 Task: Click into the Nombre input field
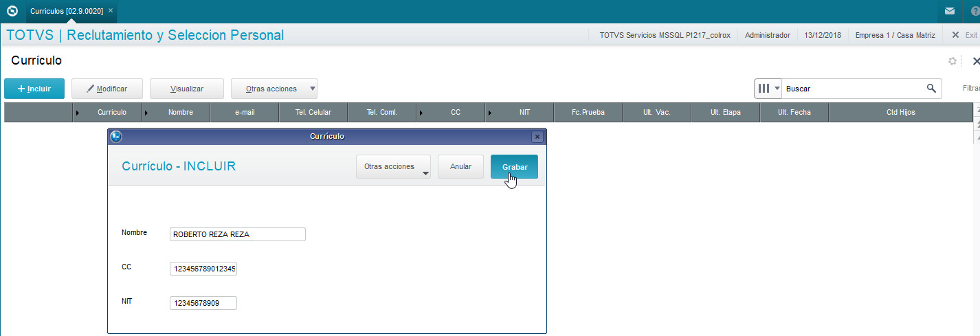(x=237, y=234)
